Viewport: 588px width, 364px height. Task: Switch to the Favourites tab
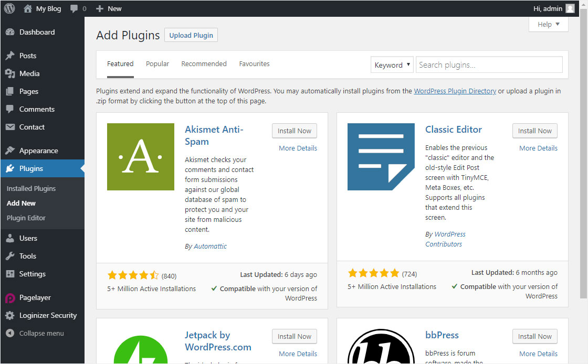point(254,63)
